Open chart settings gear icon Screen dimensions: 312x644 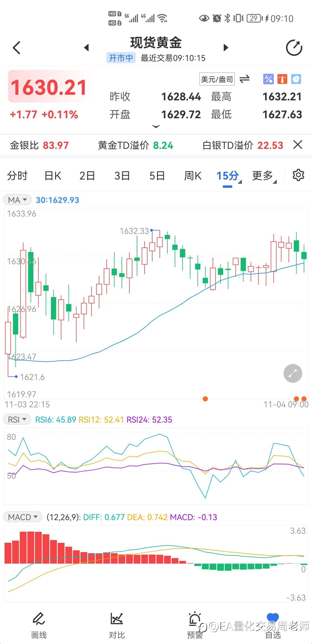pos(298,175)
